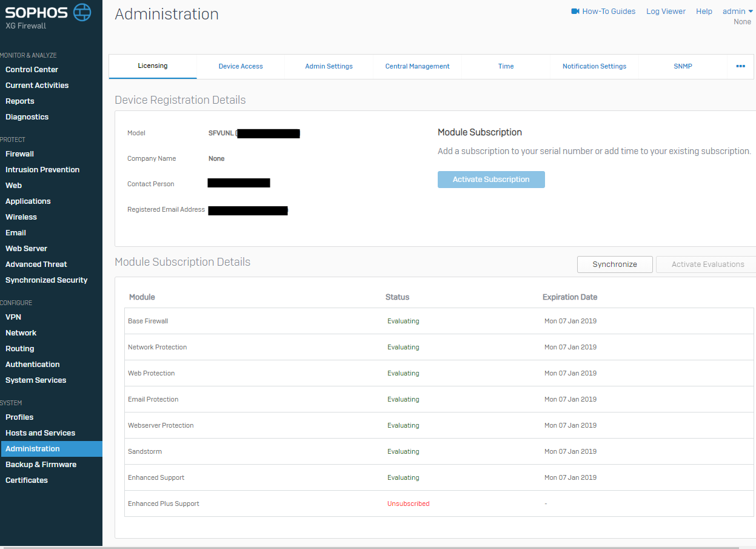Click the Activate Evaluations button
The width and height of the screenshot is (756, 549).
point(707,264)
